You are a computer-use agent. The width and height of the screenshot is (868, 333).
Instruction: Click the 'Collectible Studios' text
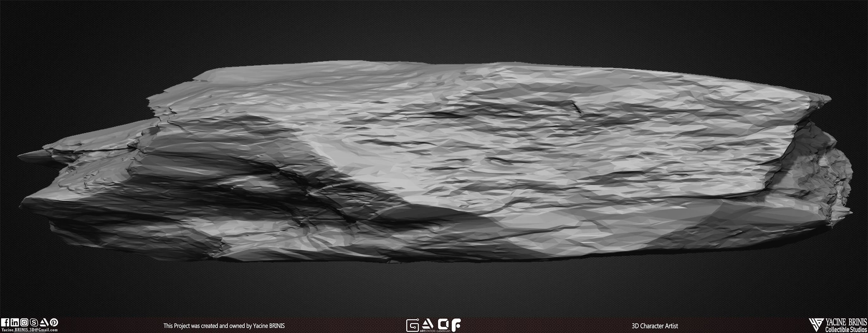(846, 330)
